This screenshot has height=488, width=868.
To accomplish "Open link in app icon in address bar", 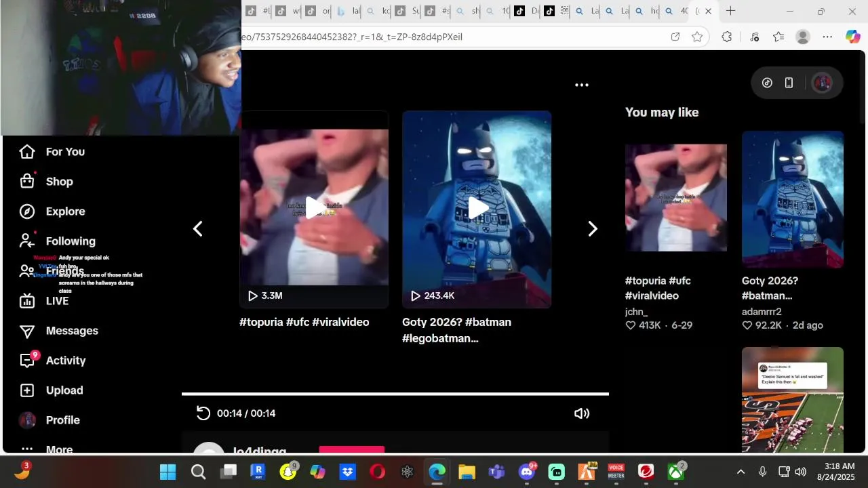I will pyautogui.click(x=675, y=37).
